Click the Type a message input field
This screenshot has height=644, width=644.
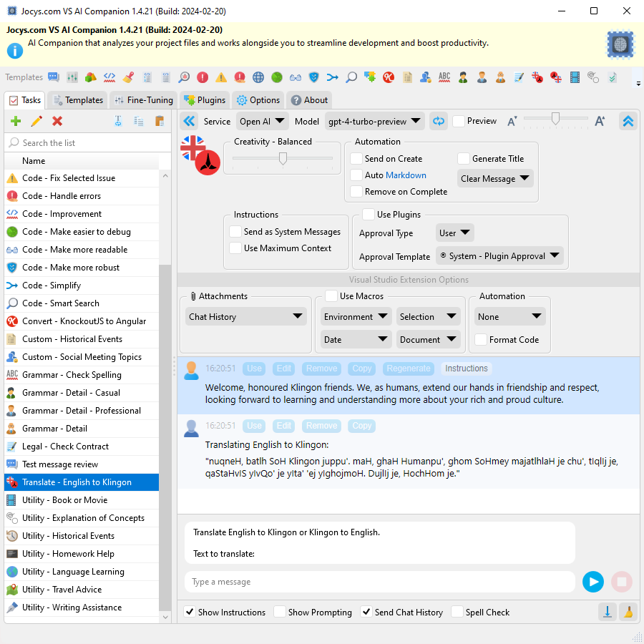pos(379,582)
